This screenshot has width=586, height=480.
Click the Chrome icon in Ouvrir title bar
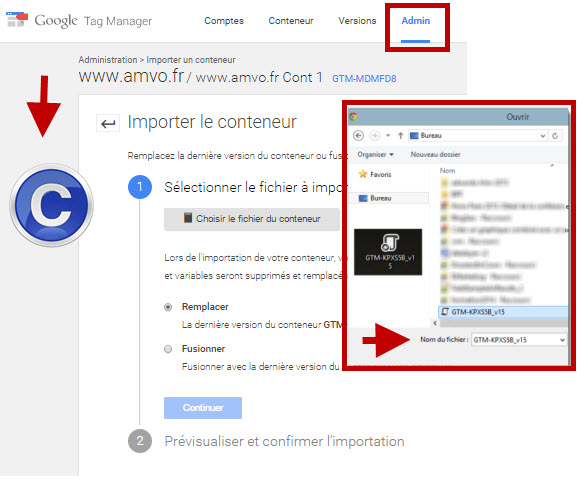click(353, 117)
